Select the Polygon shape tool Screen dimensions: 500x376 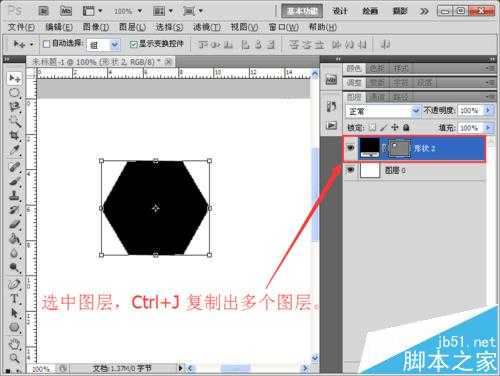tap(15, 327)
